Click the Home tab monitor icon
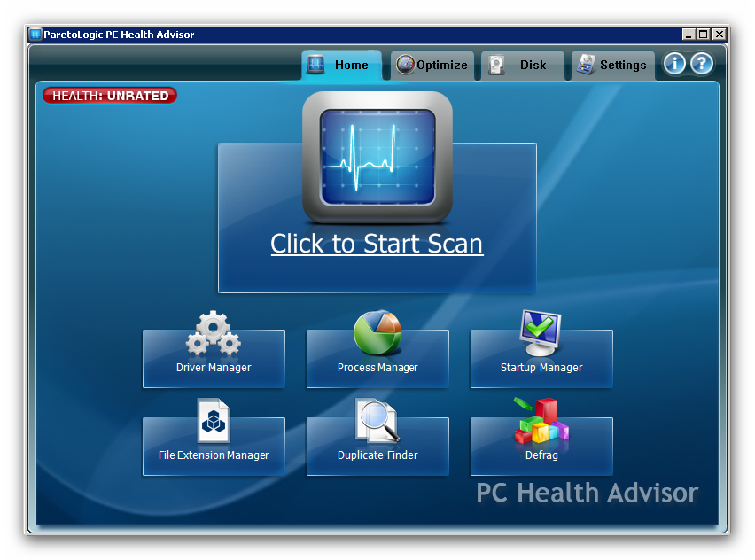Viewport: 755px width, 560px height. [x=315, y=64]
